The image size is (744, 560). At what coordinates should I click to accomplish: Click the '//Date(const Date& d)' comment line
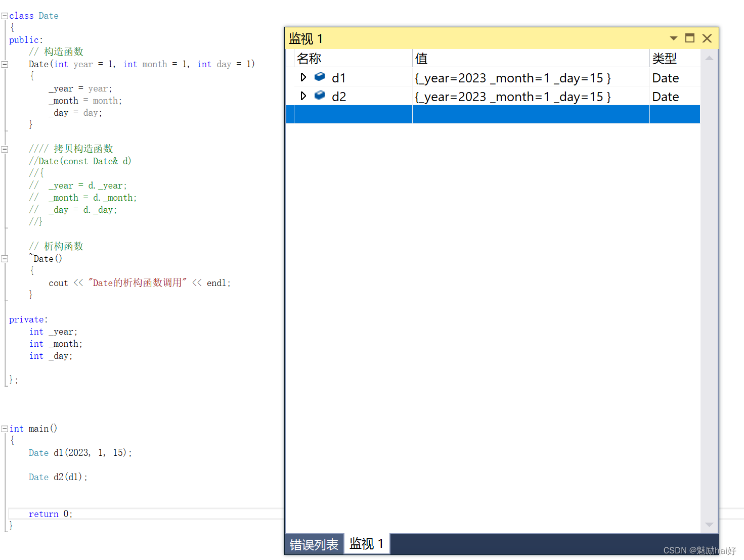tap(80, 161)
